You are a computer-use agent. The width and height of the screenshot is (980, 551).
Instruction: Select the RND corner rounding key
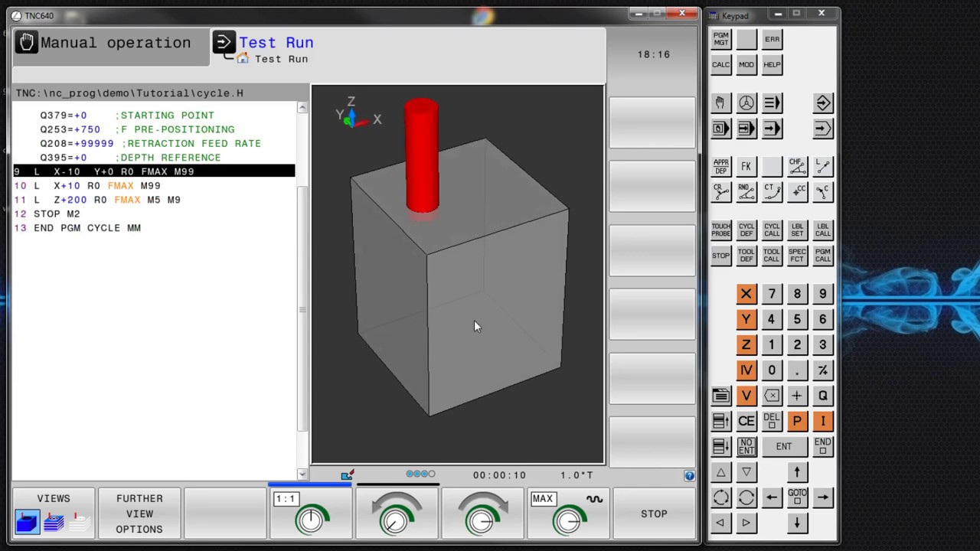[x=746, y=192]
